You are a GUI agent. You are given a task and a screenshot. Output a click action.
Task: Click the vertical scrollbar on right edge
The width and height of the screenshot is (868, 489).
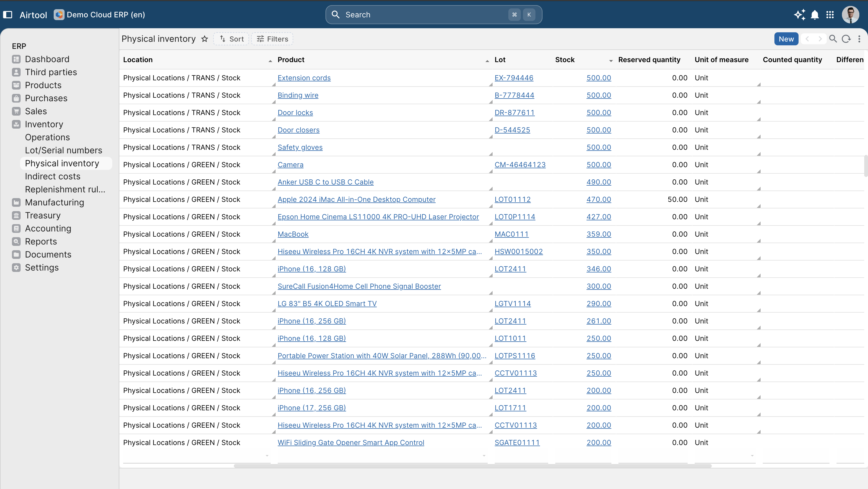(866, 166)
